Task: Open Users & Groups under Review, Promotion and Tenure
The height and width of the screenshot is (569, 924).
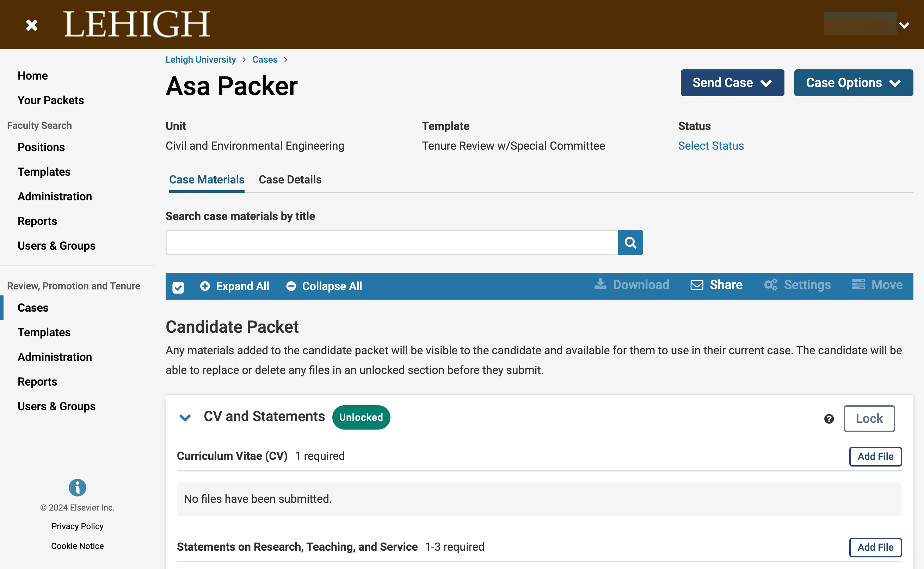Action: [x=56, y=406]
